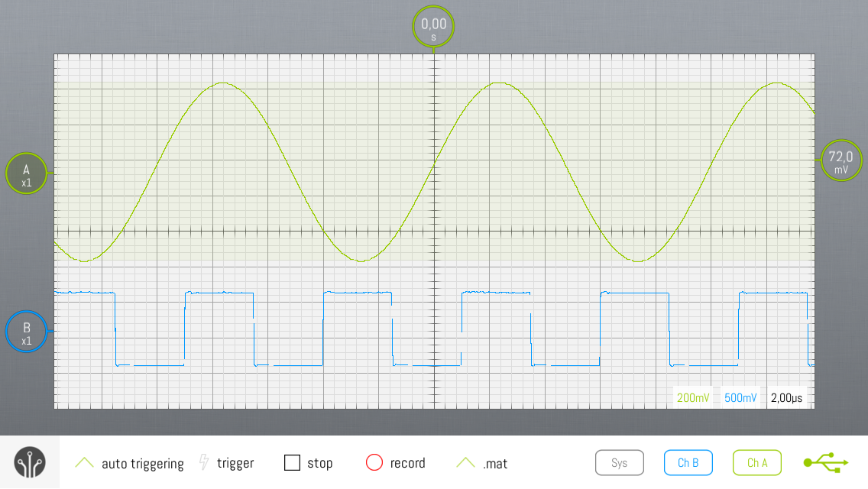Screen dimensions: 868x489
Task: Toggle the Ch B channel button
Action: 688,462
